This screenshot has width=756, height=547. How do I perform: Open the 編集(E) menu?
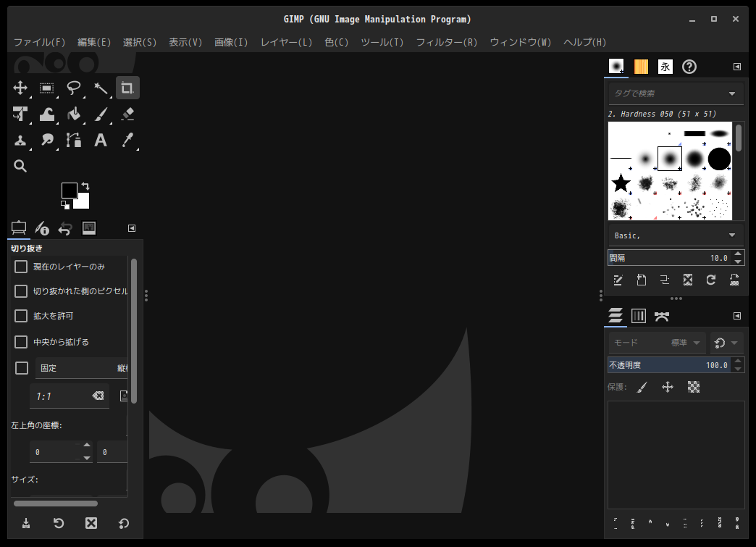(94, 43)
